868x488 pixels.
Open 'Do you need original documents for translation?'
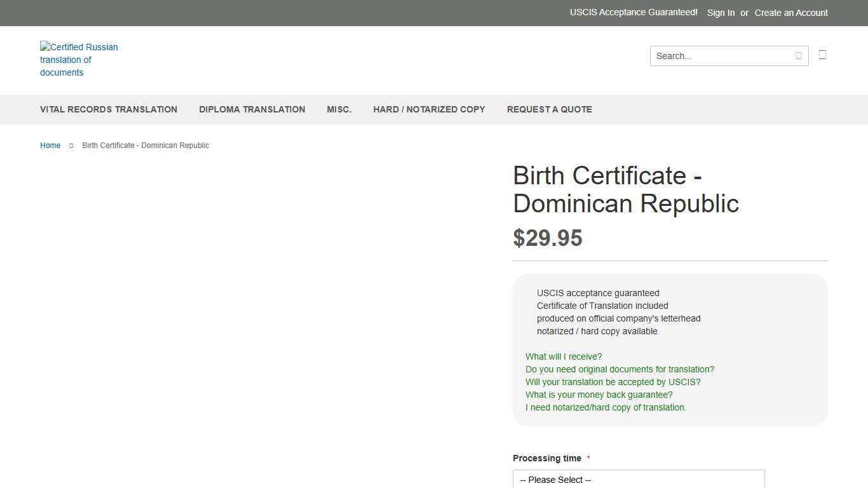[620, 369]
